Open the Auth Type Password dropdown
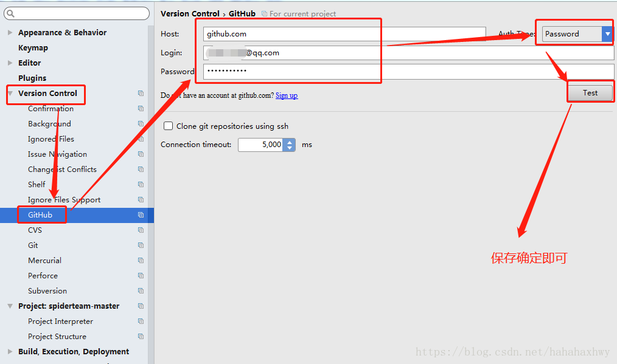 tap(607, 34)
